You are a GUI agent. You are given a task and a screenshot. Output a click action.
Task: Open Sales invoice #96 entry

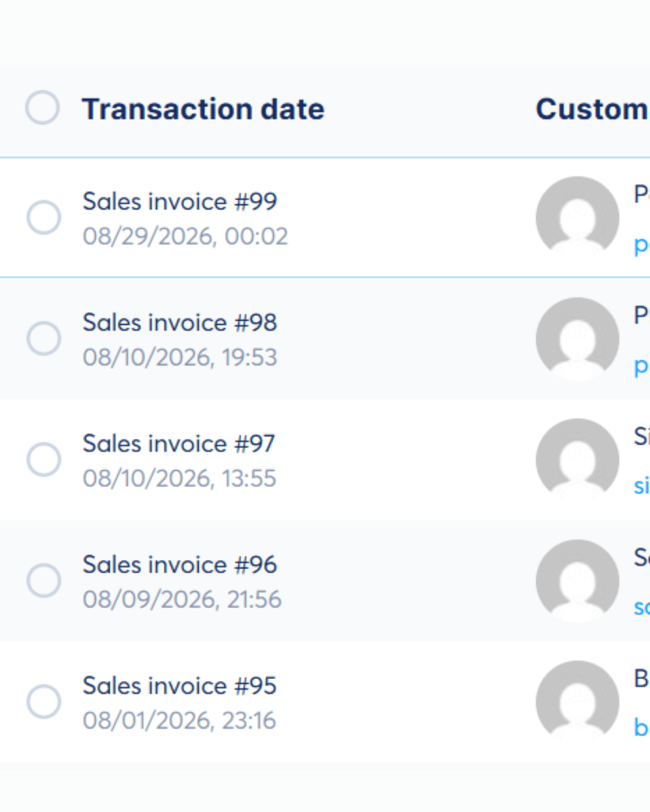tap(180, 565)
